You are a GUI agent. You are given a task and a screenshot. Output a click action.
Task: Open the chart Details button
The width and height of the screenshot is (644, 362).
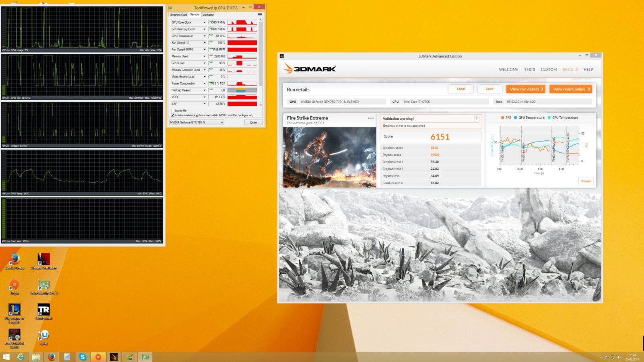point(586,181)
